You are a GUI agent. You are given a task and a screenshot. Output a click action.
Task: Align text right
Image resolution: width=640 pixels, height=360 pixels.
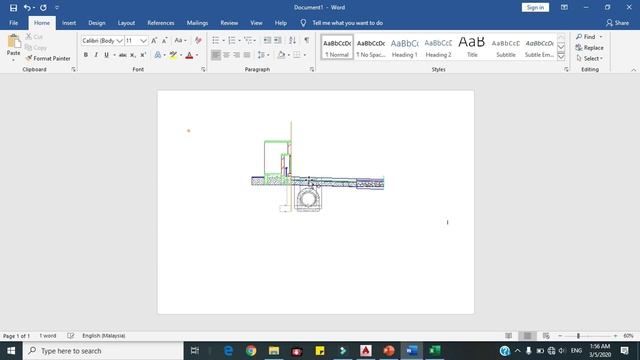(x=237, y=55)
